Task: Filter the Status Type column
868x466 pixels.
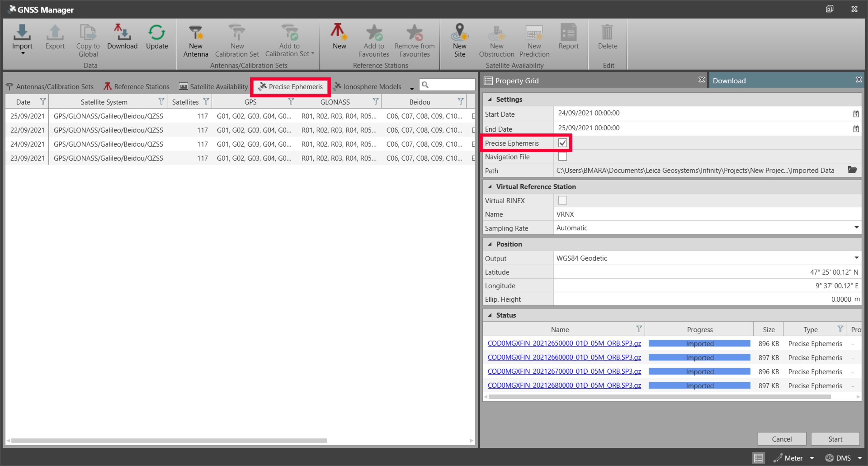Action: (840, 329)
